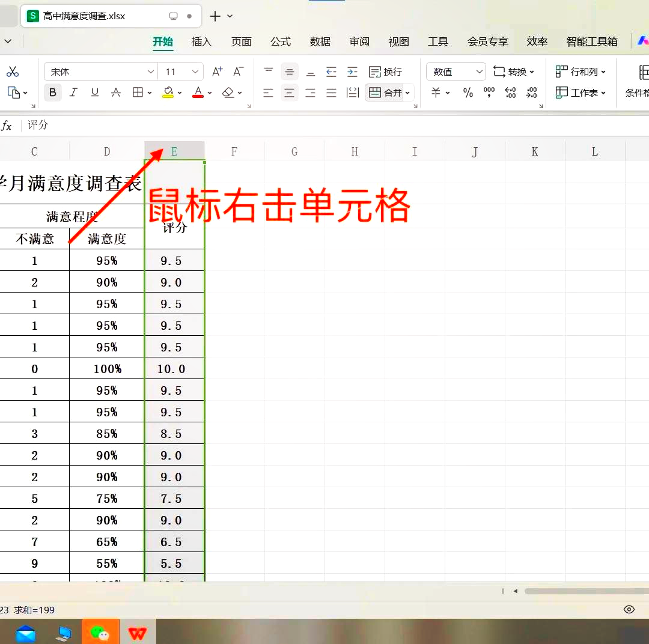Open the 数值 number format dropdown

[x=456, y=71]
